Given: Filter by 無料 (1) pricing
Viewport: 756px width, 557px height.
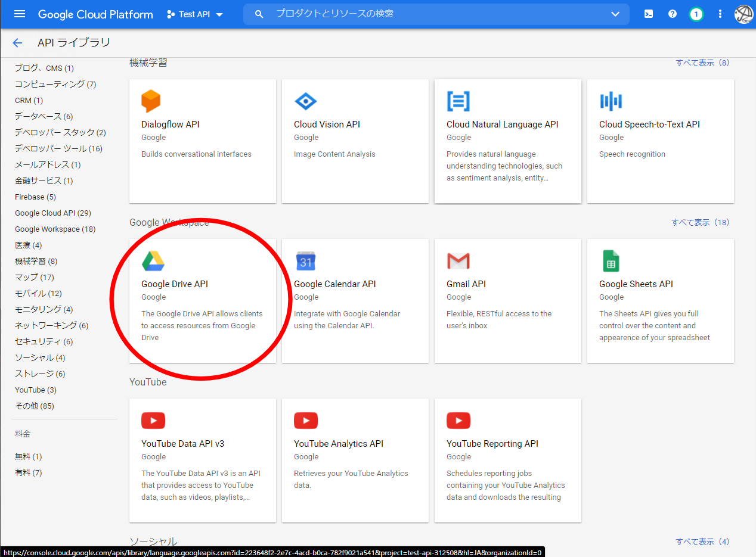Looking at the screenshot, I should tap(29, 456).
